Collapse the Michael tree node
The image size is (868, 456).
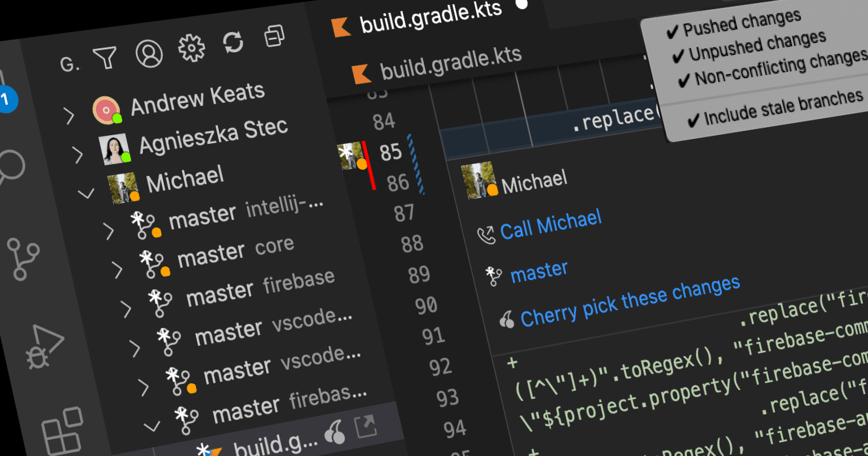[x=86, y=193]
